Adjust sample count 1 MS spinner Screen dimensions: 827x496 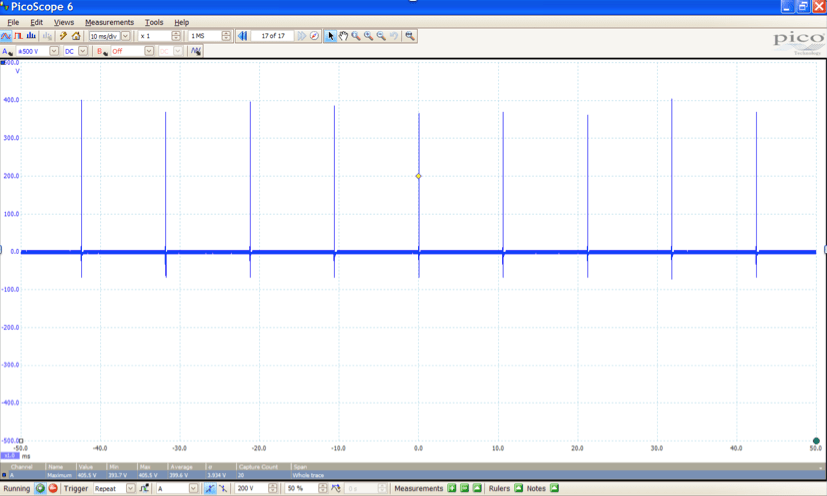[226, 36]
